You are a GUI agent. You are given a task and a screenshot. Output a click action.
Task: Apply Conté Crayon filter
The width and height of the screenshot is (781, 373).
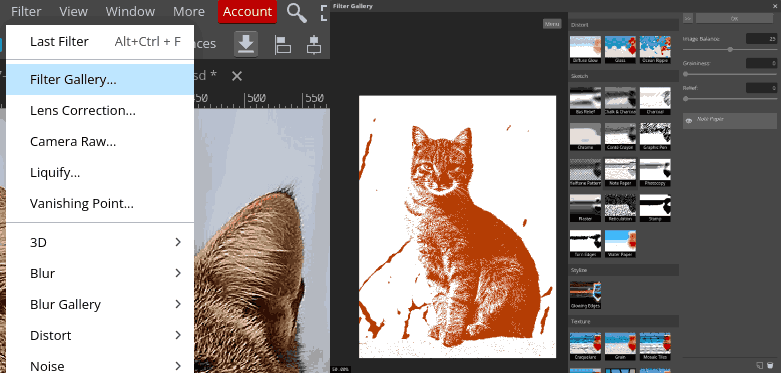tap(620, 137)
